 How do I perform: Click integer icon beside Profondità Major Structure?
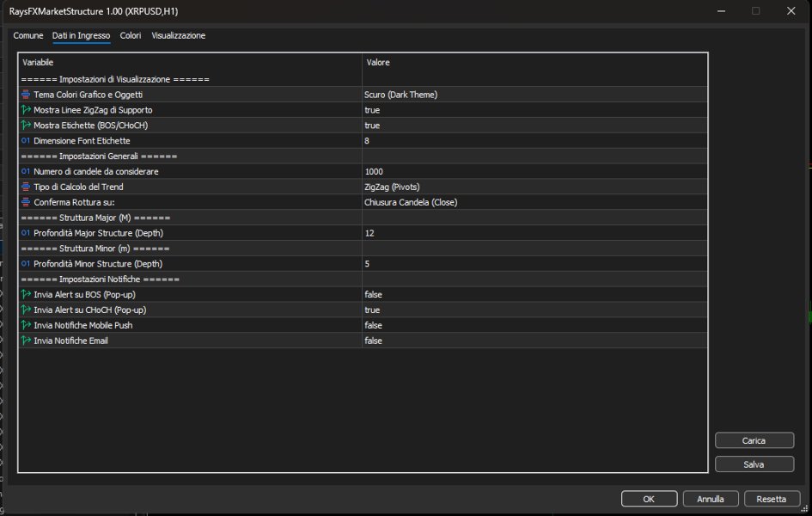point(26,233)
